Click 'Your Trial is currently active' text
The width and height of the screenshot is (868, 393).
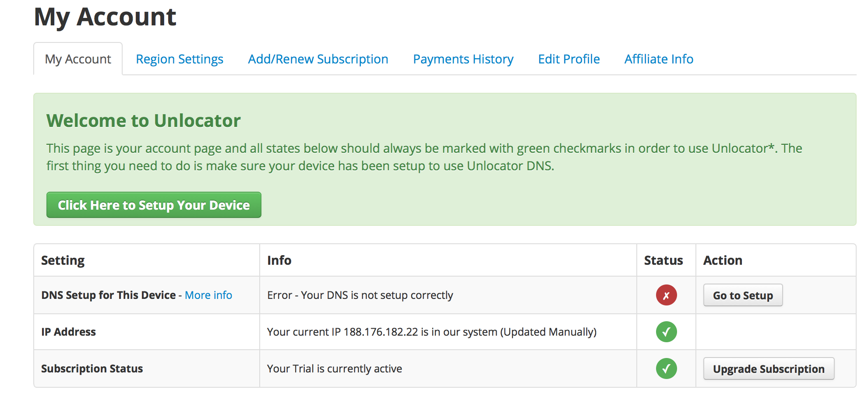coord(335,369)
